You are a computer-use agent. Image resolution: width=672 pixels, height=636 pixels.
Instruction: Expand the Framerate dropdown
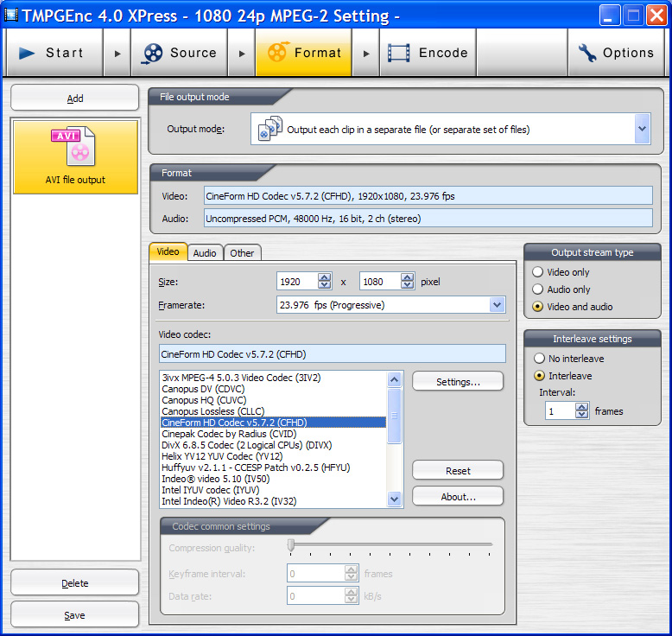pos(498,305)
